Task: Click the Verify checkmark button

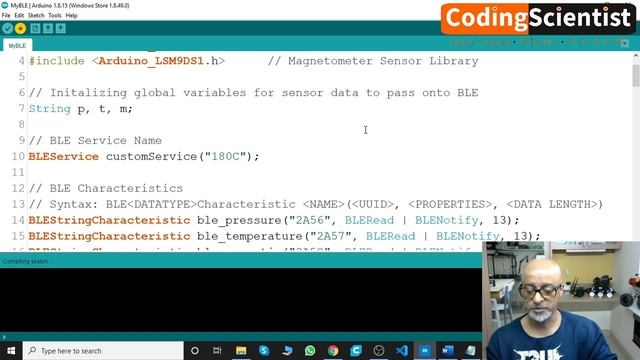Action: coord(7,28)
